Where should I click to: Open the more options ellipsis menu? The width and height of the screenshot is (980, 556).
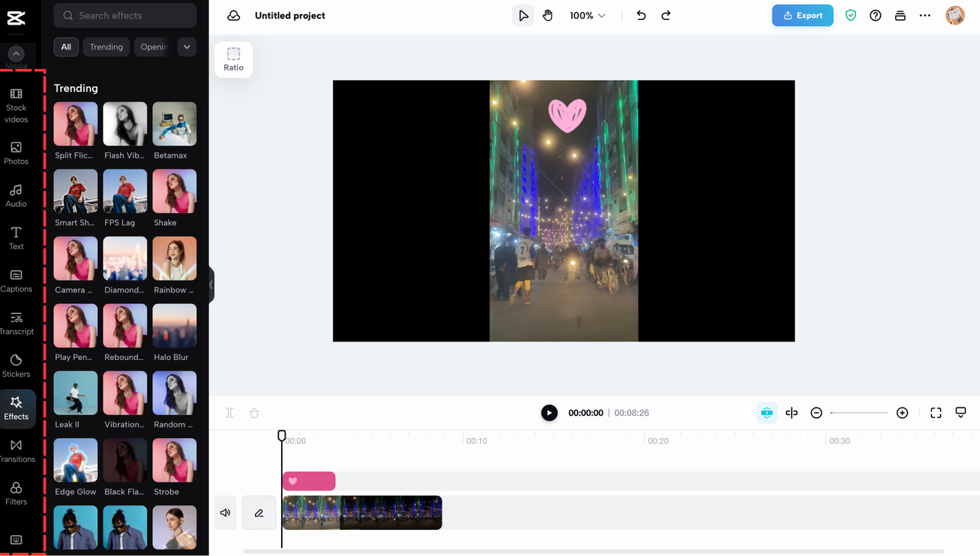tap(925, 15)
